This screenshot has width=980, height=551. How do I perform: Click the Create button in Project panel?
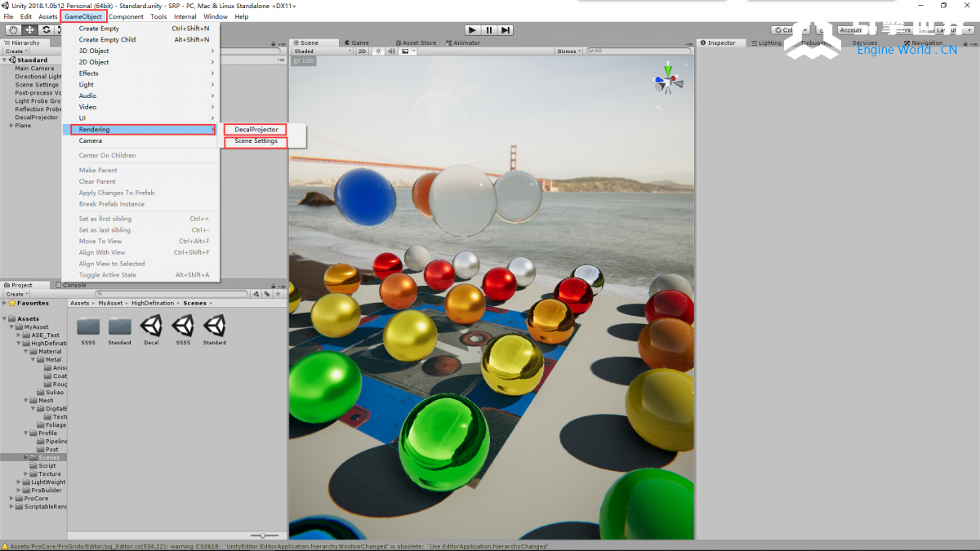16,294
